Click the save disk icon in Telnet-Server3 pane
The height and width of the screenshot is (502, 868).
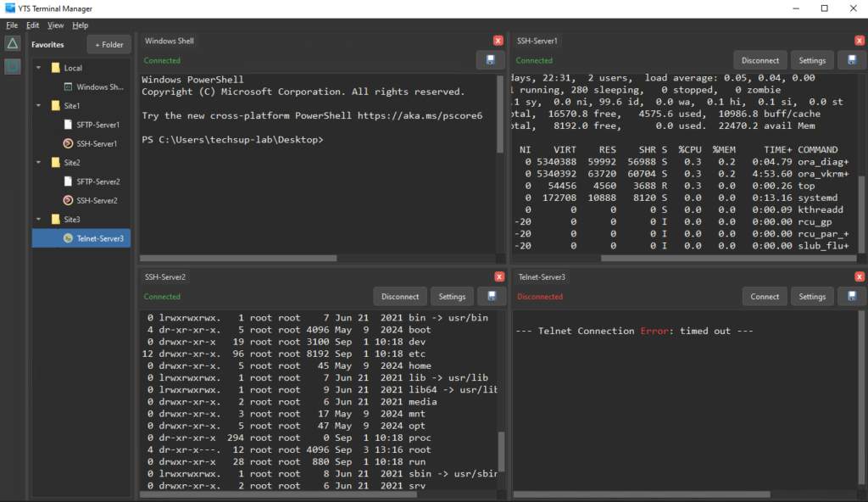(x=851, y=297)
